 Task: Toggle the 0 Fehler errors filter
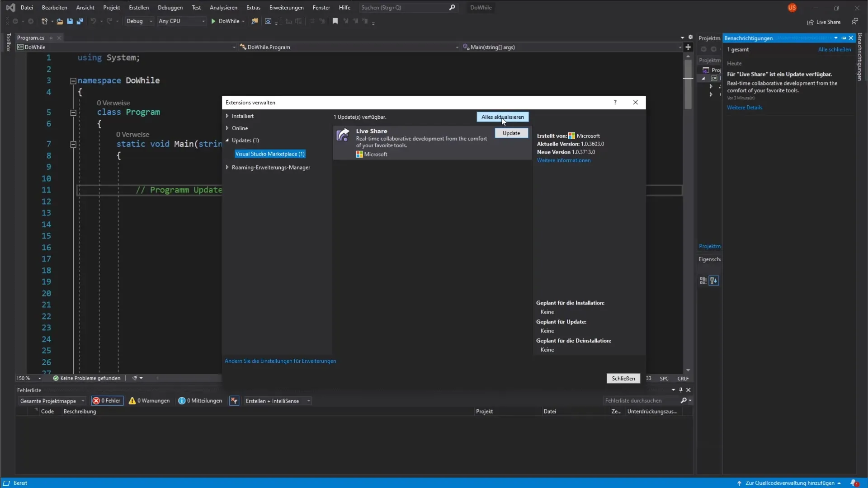[107, 401]
